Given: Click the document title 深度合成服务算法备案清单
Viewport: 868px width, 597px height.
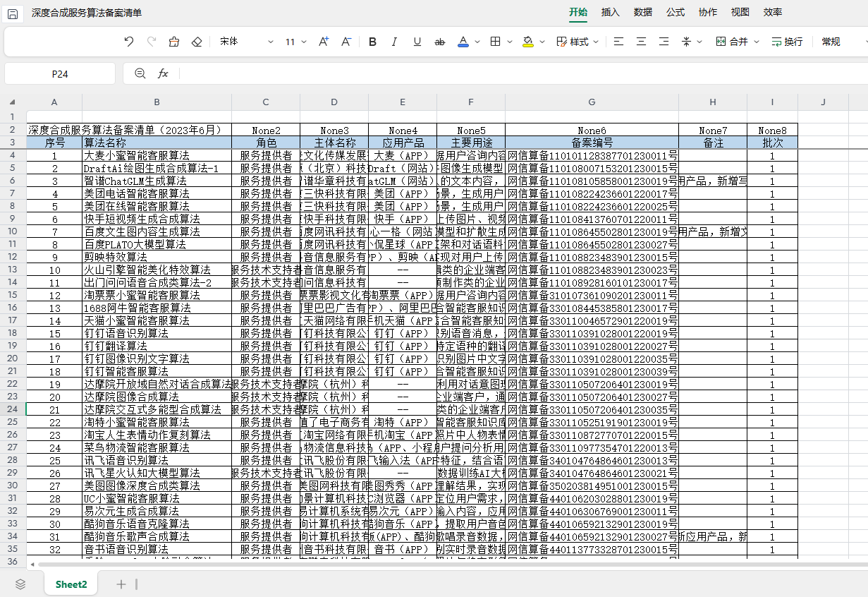Looking at the screenshot, I should (x=87, y=13).
